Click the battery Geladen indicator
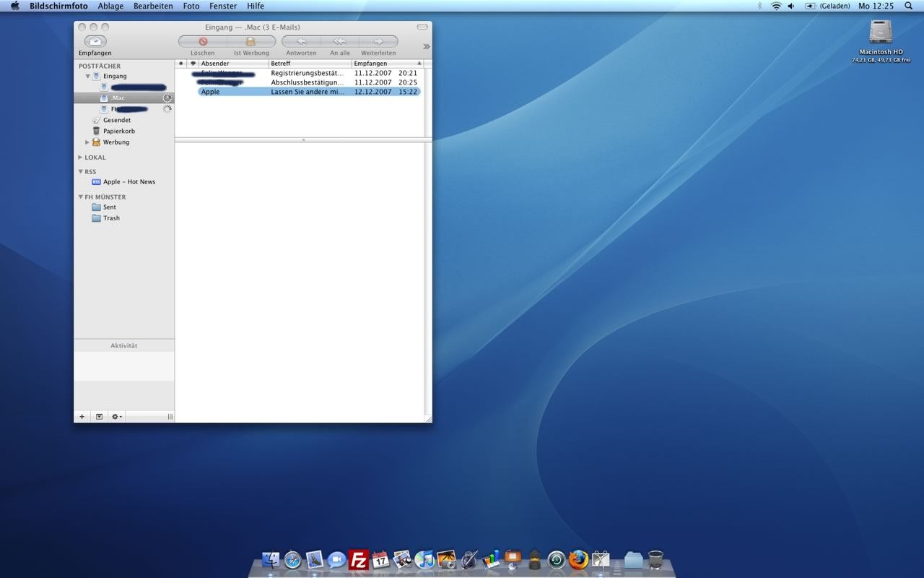Image resolution: width=924 pixels, height=578 pixels. coord(827,6)
